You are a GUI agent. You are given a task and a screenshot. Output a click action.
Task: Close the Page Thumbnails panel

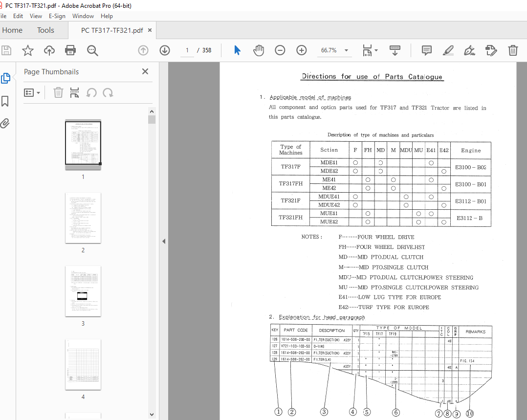(x=145, y=71)
